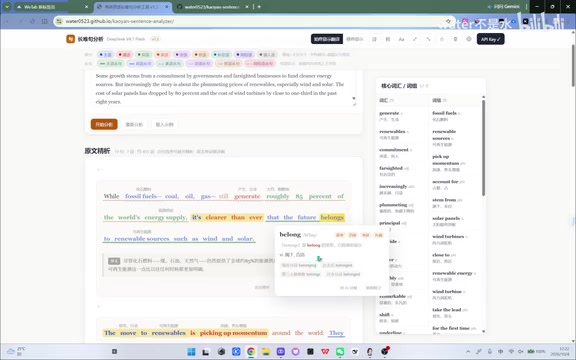Open WPS Office from the taskbar

[325, 352]
